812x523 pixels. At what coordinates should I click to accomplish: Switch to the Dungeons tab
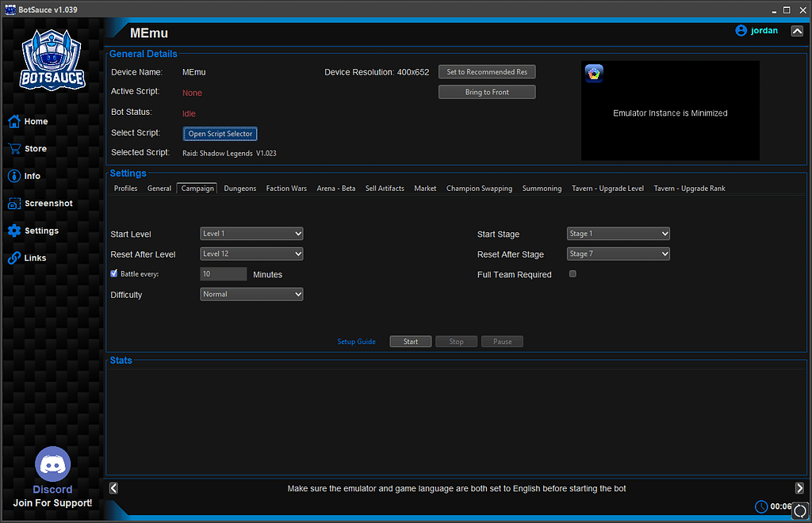coord(239,189)
